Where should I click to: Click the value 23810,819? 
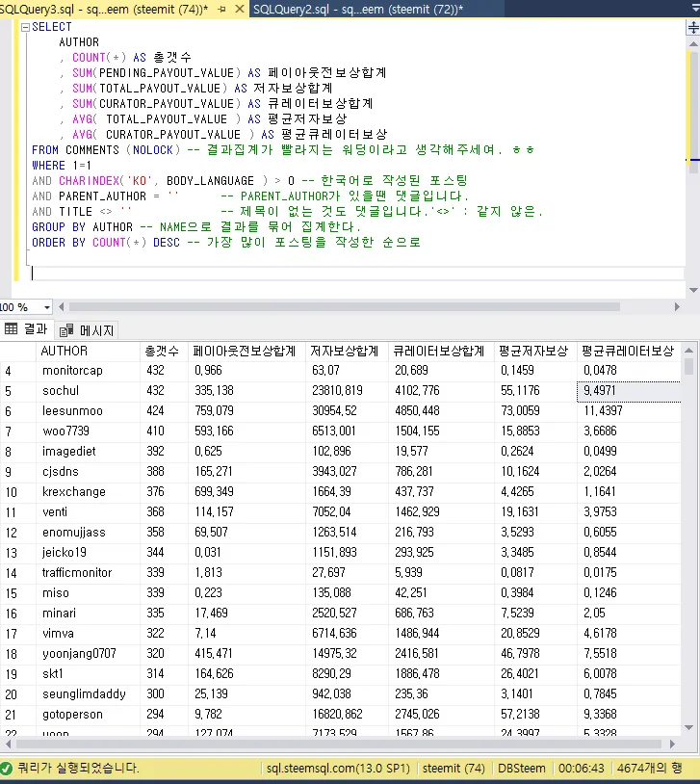[x=347, y=390]
